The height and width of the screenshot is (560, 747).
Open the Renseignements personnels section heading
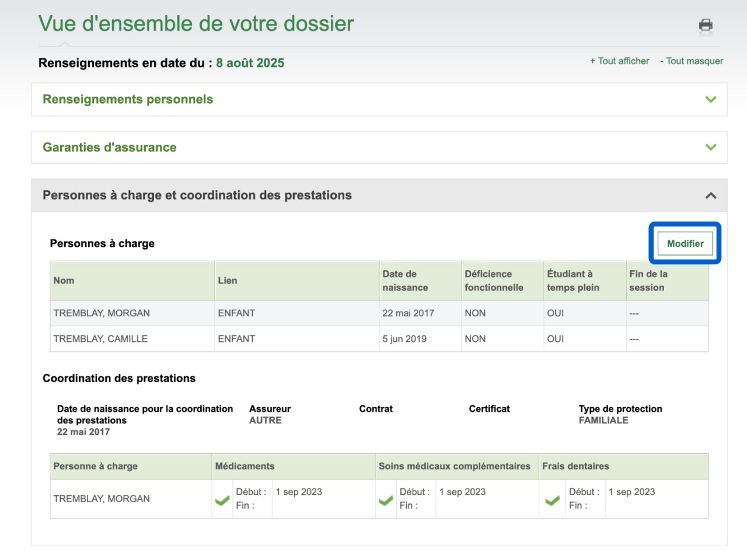[128, 99]
